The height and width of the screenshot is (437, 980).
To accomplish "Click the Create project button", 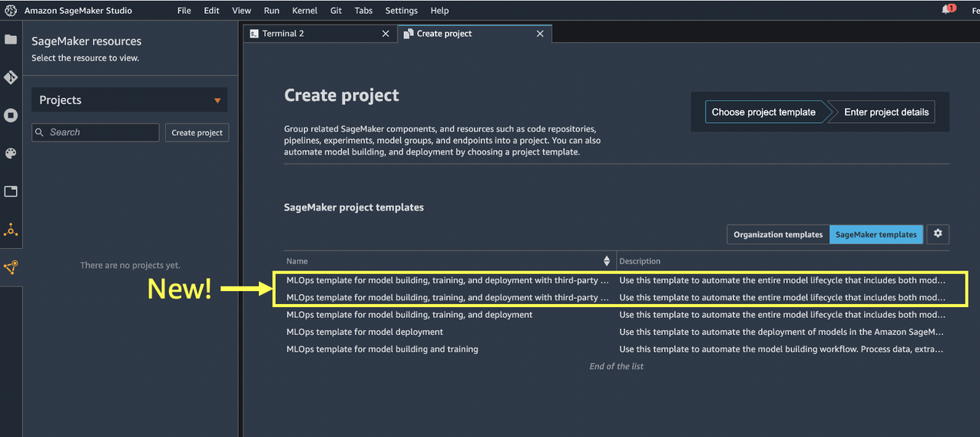I will click(197, 132).
